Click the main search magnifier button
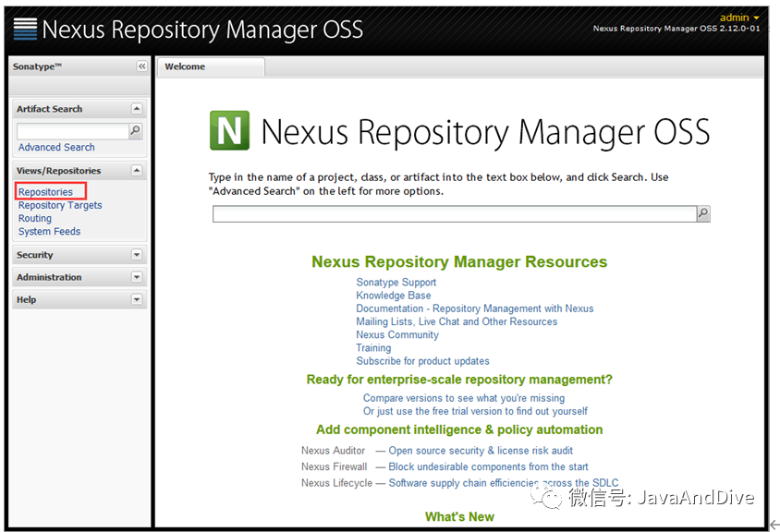This screenshot has width=780, height=532. pyautogui.click(x=703, y=213)
